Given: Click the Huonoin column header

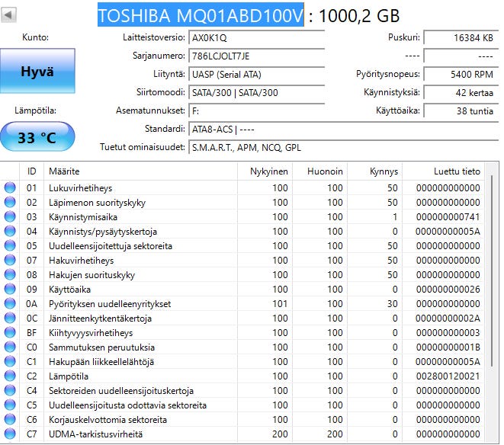Looking at the screenshot, I should point(319,171).
